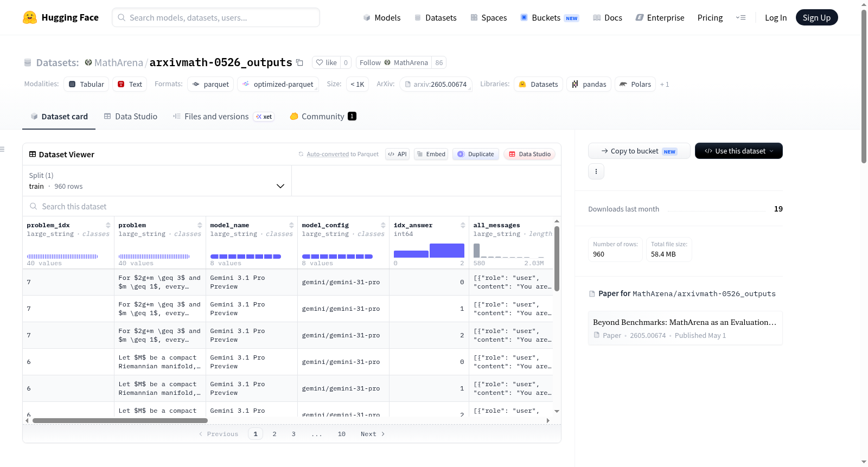
Task: Like the dataset via heart button
Action: point(326,62)
